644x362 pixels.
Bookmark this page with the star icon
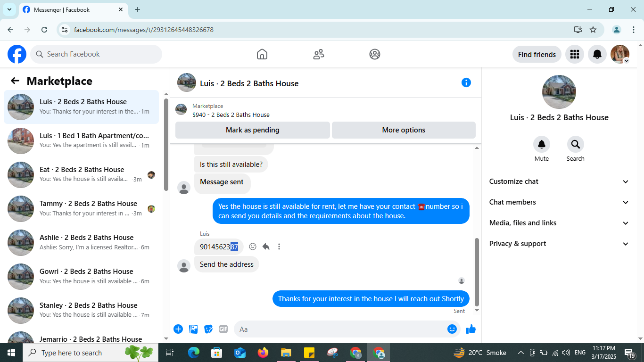(x=593, y=30)
